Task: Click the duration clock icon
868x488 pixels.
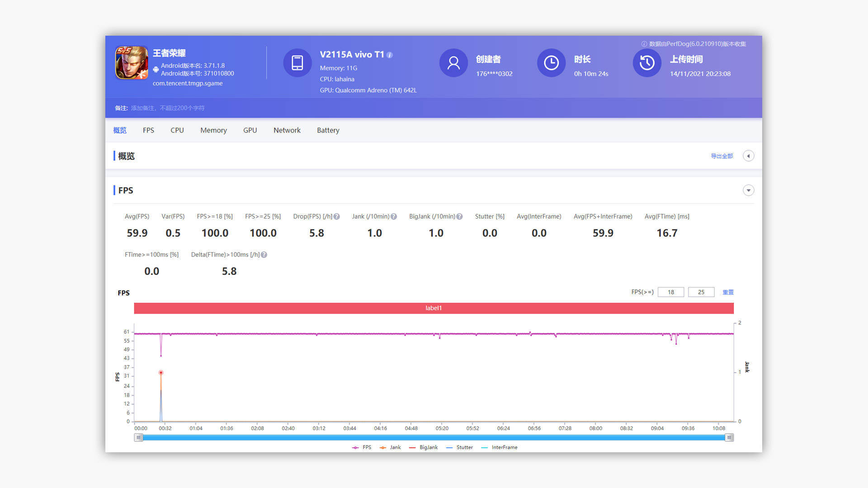Action: click(x=551, y=63)
